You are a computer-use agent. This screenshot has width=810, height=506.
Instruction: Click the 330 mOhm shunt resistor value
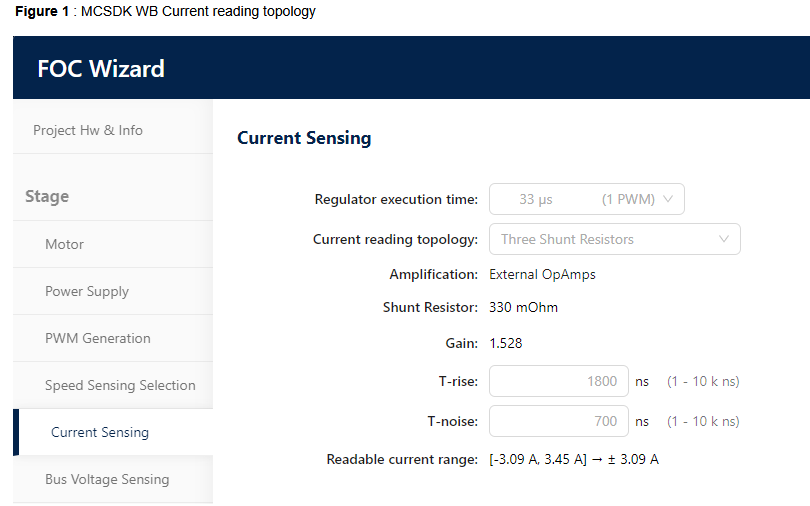tap(523, 307)
